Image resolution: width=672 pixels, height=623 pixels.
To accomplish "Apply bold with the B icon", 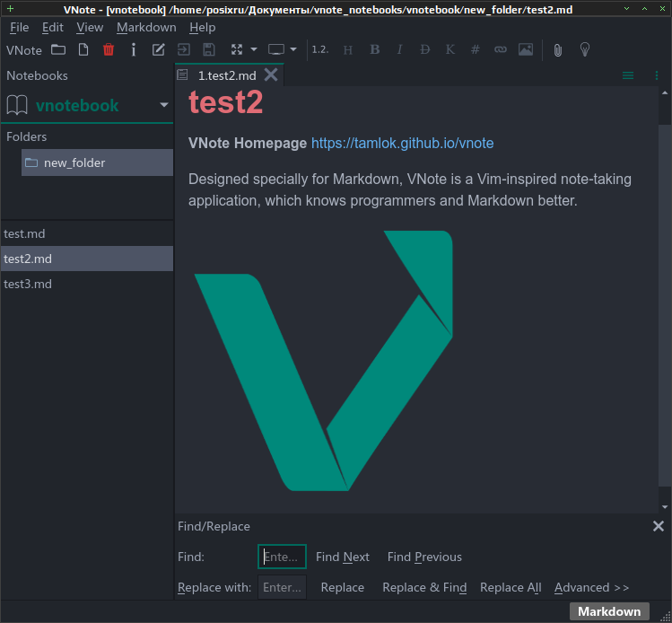I will coord(374,49).
